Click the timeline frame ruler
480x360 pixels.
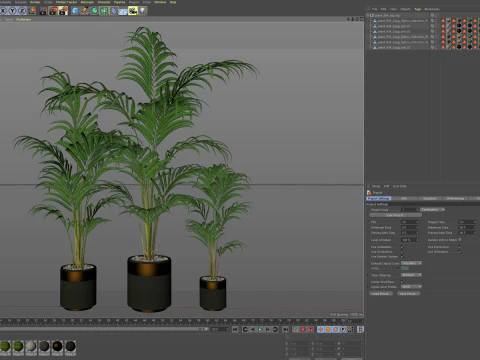click(x=182, y=321)
